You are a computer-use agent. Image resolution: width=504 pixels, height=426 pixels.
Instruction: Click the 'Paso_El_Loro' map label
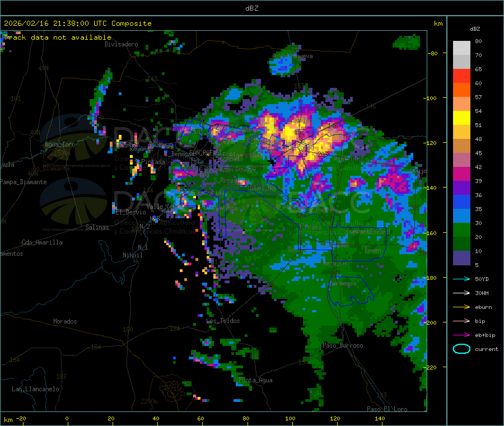coord(387,409)
